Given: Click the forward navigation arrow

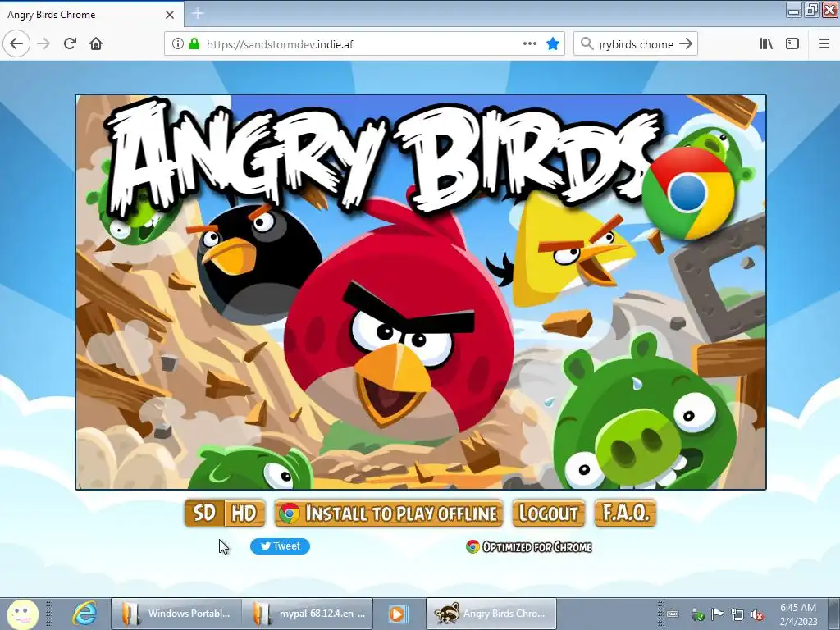Looking at the screenshot, I should point(43,44).
